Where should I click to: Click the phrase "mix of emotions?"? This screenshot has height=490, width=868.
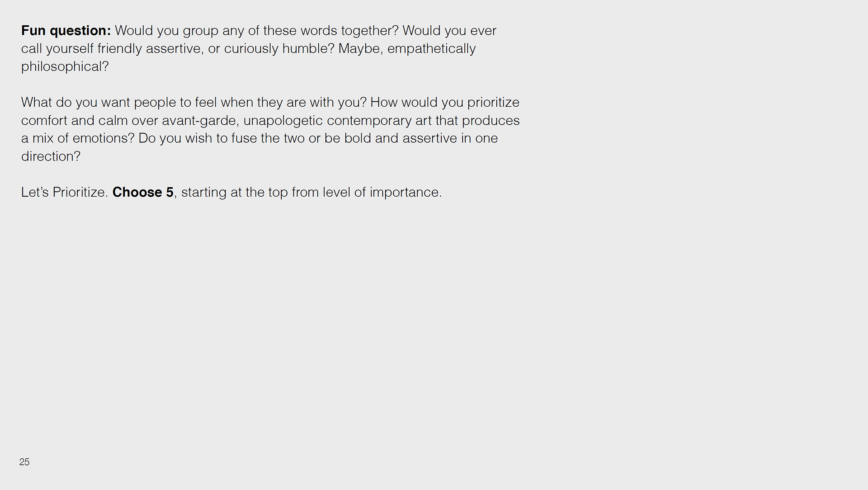coord(83,138)
